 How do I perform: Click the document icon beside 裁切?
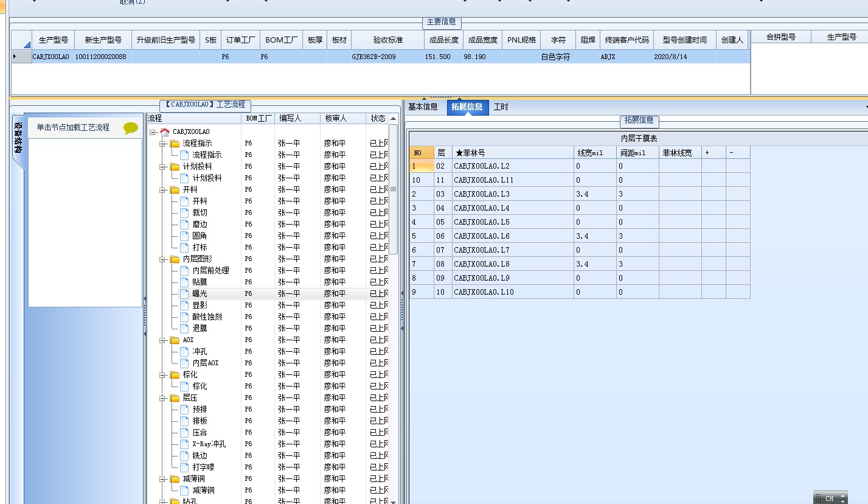tap(184, 212)
